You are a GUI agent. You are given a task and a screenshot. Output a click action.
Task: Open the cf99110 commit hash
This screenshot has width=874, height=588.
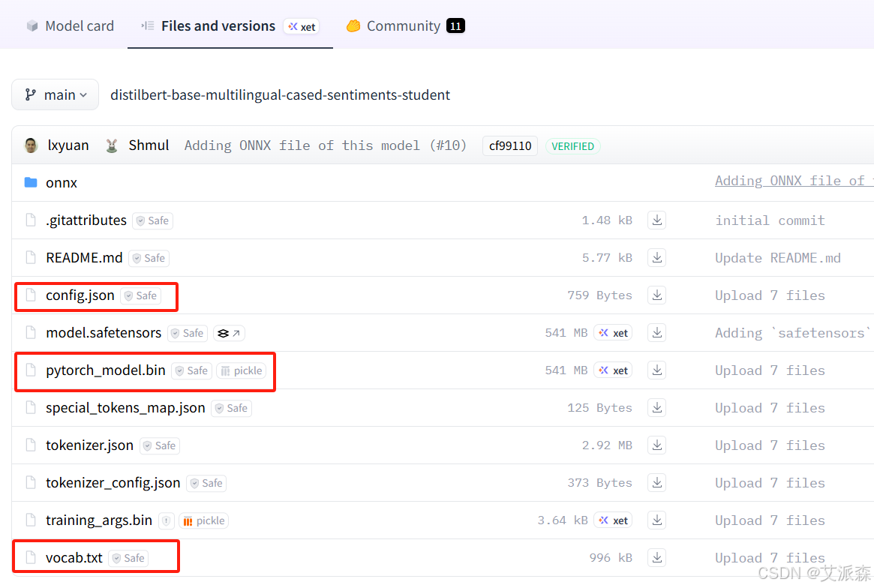click(509, 145)
